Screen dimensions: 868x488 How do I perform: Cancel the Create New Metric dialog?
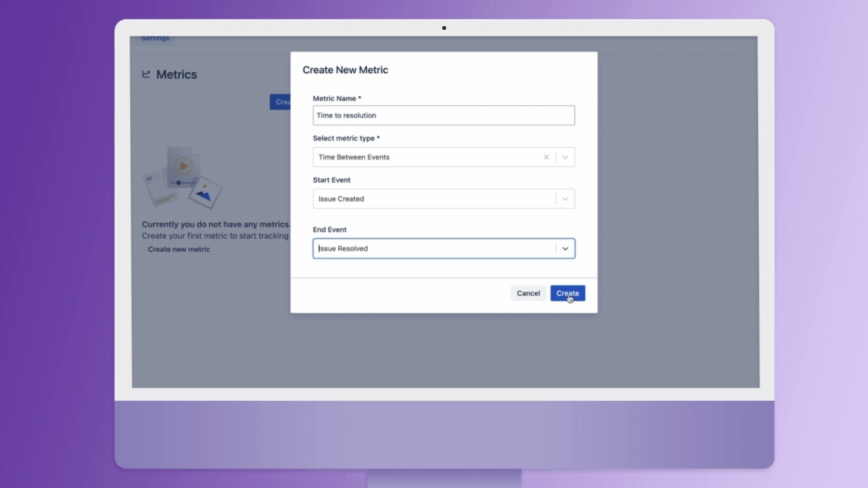528,293
